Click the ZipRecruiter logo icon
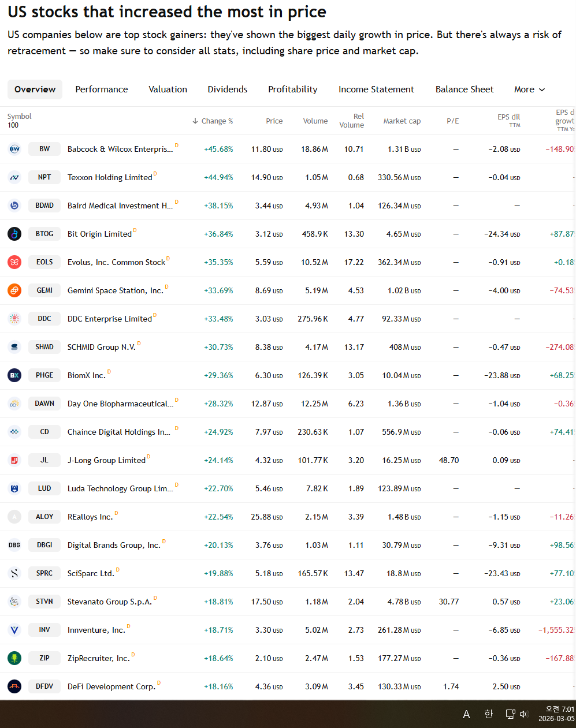 [x=14, y=658]
